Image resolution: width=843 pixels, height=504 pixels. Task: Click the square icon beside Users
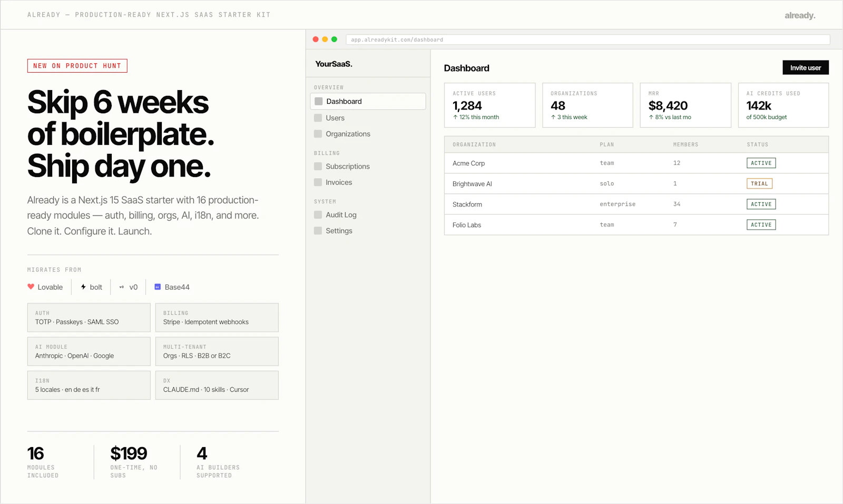pos(318,118)
